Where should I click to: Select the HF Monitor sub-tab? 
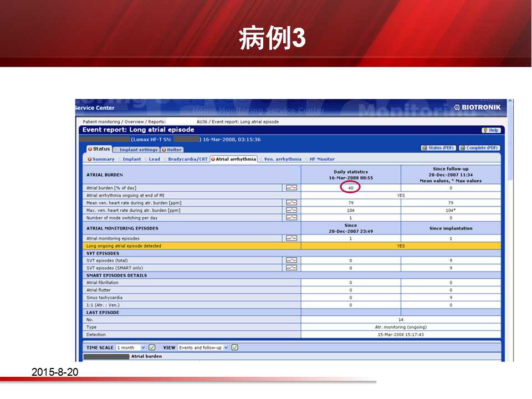coord(321,159)
